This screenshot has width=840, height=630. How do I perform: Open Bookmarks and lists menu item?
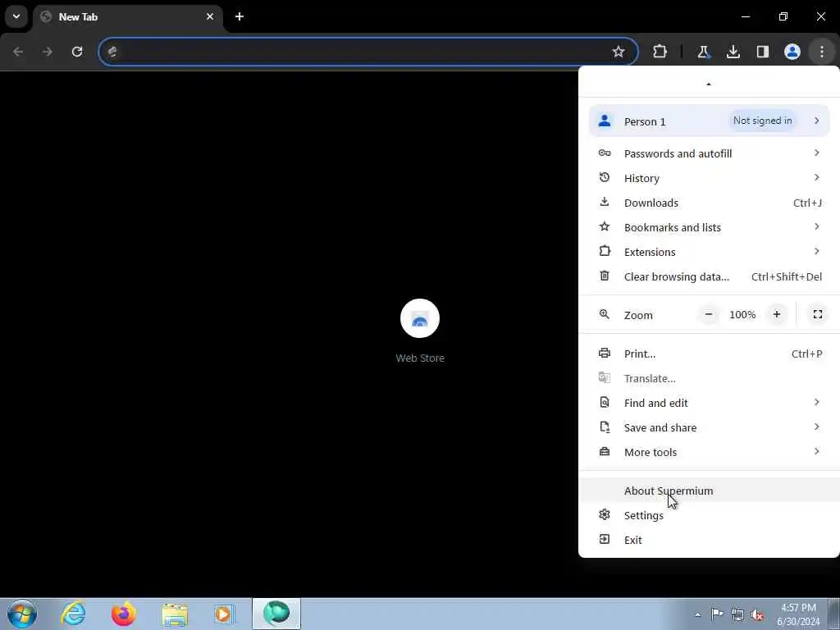coord(709,228)
